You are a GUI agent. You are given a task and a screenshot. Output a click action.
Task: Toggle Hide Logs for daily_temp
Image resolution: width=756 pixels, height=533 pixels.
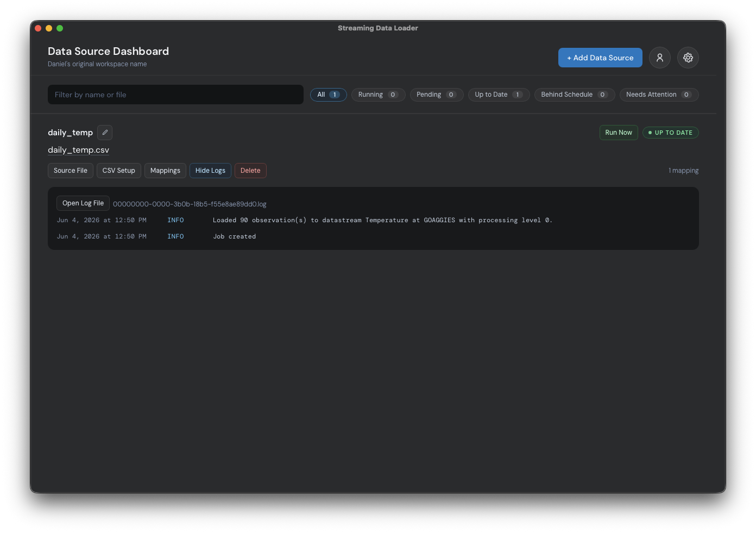[x=210, y=171]
